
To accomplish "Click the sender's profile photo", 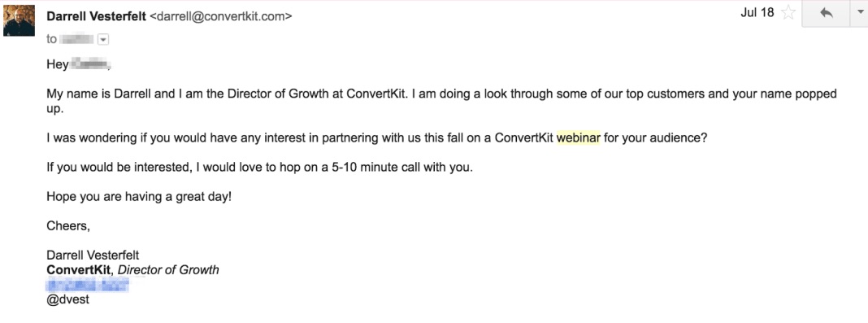I will (x=20, y=20).
